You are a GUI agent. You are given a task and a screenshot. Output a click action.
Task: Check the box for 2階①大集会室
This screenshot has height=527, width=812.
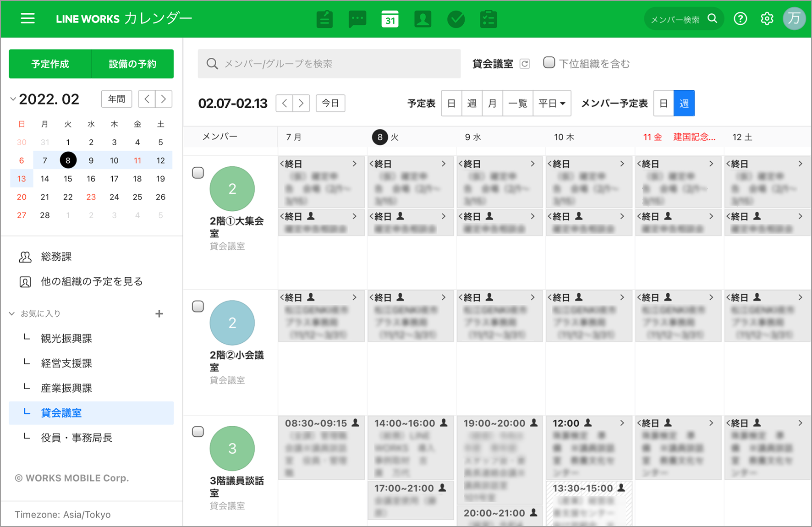pos(198,173)
